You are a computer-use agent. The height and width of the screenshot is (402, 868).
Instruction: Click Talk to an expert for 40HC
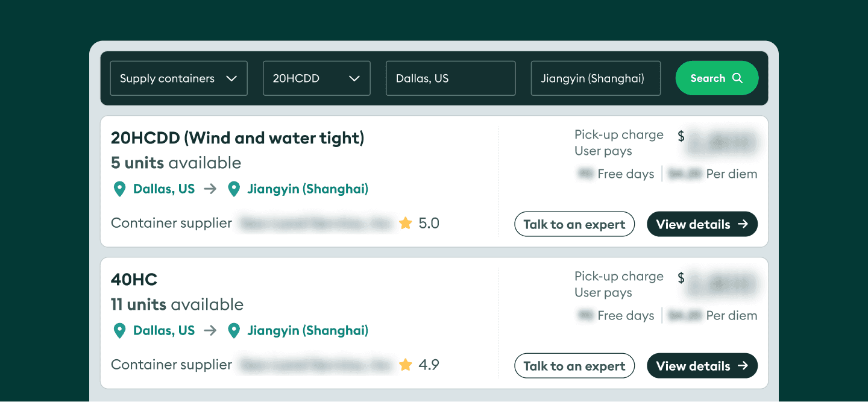[574, 366]
